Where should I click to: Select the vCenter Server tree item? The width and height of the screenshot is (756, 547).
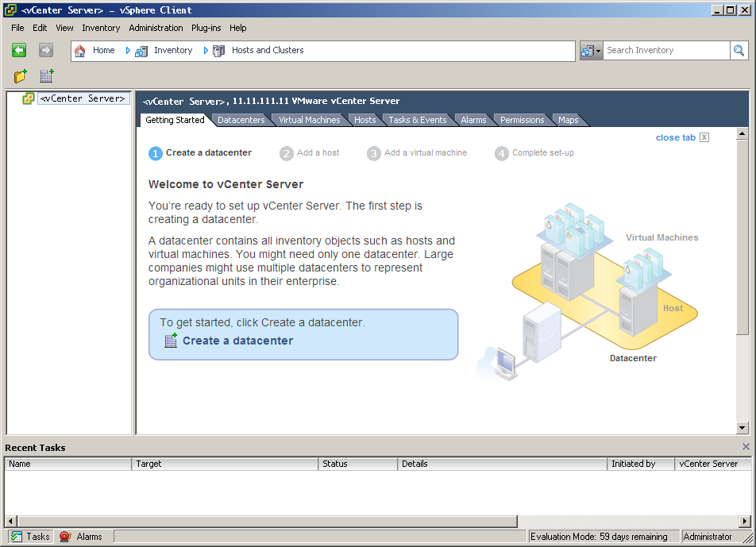(x=83, y=98)
